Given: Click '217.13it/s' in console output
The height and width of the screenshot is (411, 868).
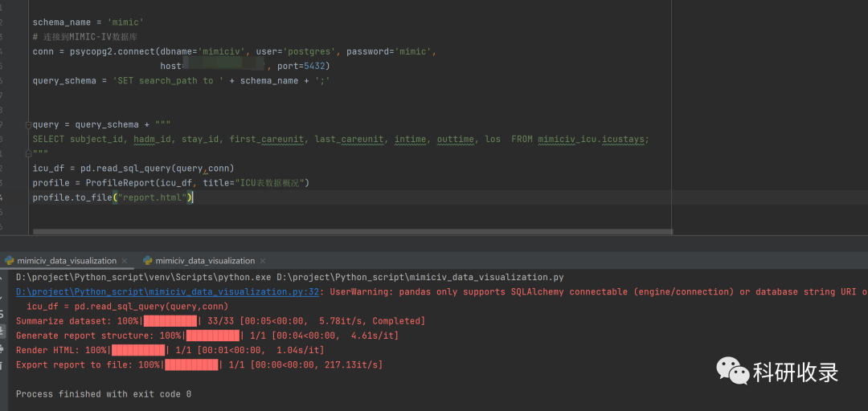Looking at the screenshot, I should click(x=351, y=364).
